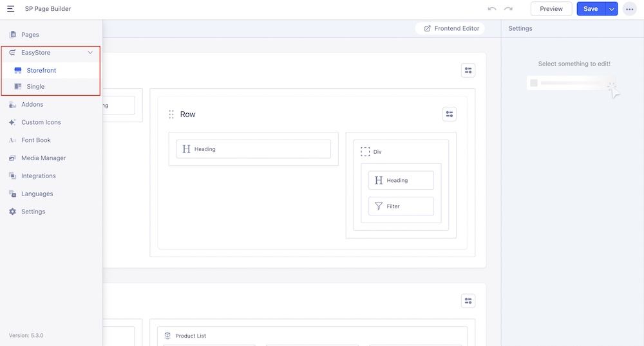The height and width of the screenshot is (346, 644).
Task: Open the Save dropdown arrow
Action: (612, 9)
